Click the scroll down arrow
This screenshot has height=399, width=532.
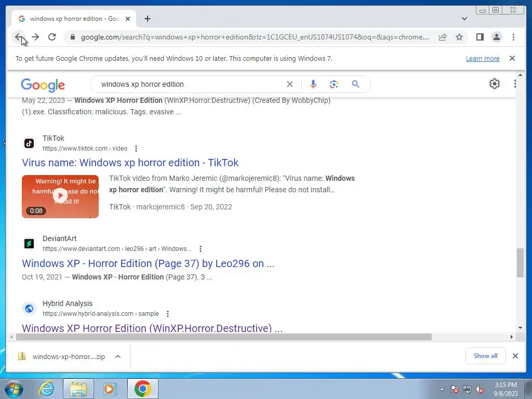pyautogui.click(x=521, y=328)
